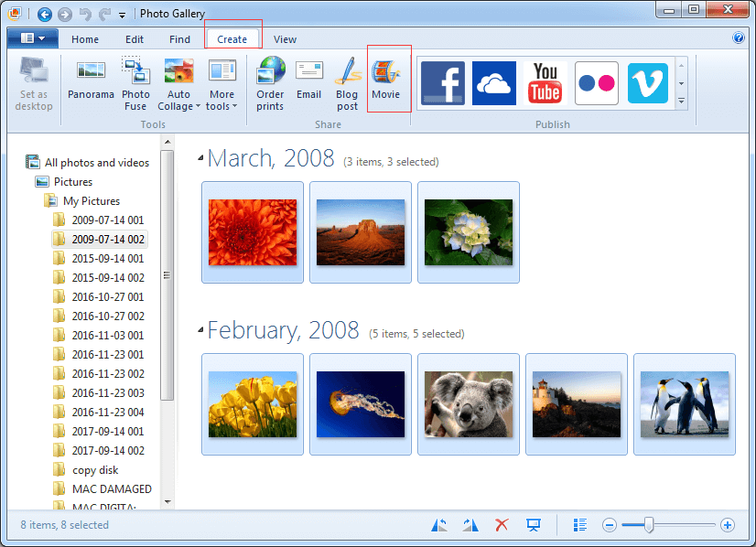The height and width of the screenshot is (547, 756).
Task: Toggle details view in status bar
Action: coord(580,524)
